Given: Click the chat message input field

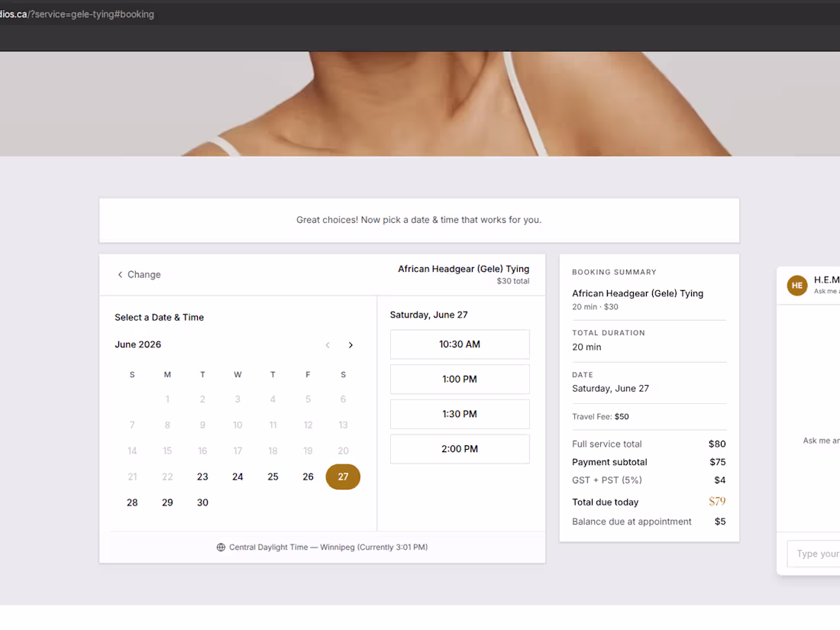Looking at the screenshot, I should click(x=813, y=554).
